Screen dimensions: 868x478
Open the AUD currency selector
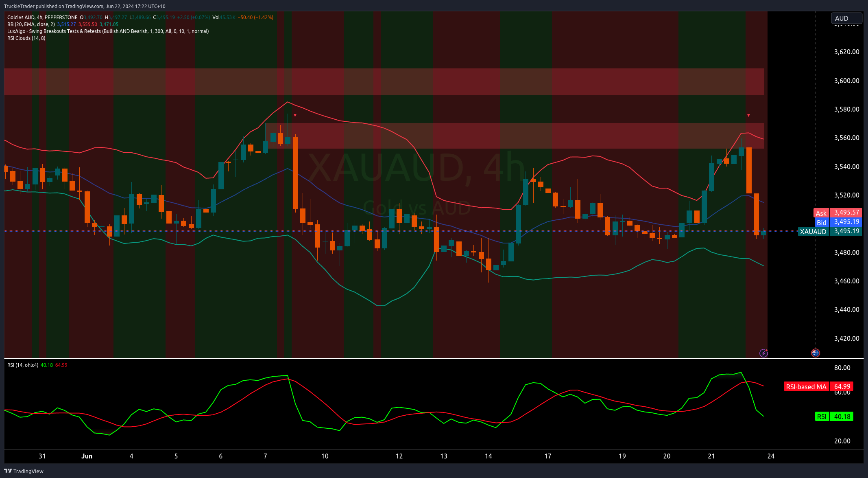pyautogui.click(x=846, y=18)
